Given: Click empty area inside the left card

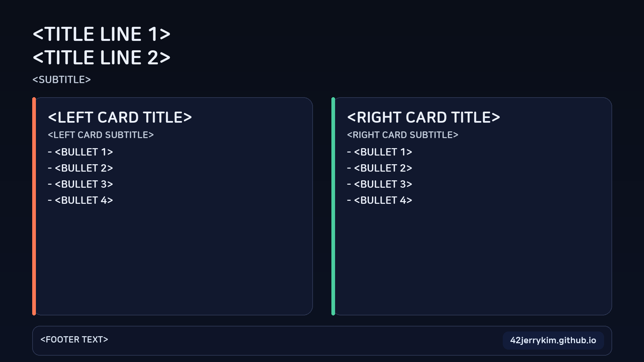Looking at the screenshot, I should pyautogui.click(x=174, y=261).
